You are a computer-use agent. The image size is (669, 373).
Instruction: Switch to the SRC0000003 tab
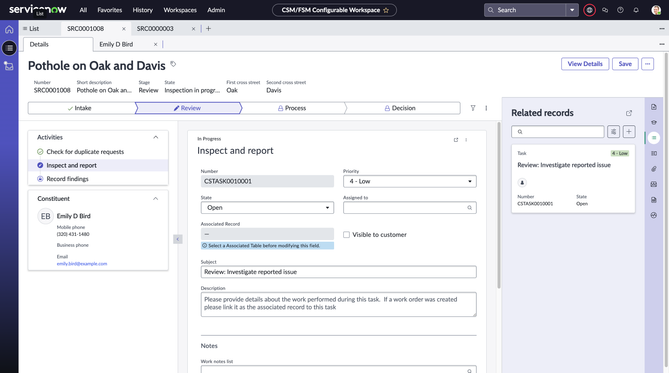point(155,29)
